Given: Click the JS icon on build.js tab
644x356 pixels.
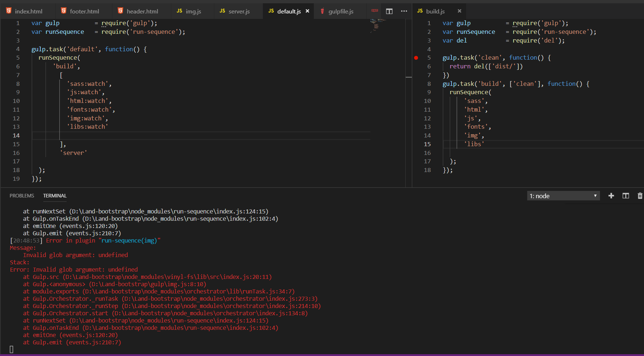Looking at the screenshot, I should click(x=420, y=11).
